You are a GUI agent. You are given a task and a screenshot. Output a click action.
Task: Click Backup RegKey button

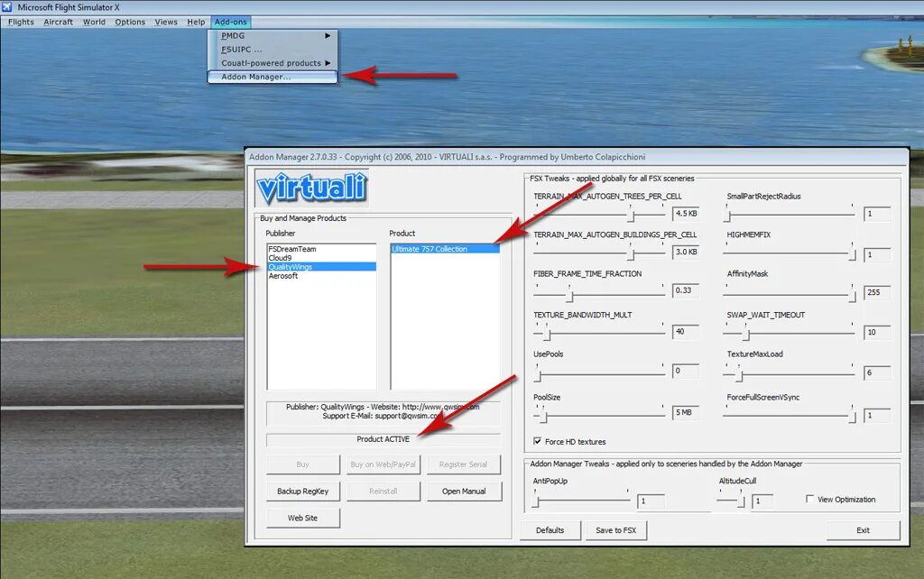(303, 492)
